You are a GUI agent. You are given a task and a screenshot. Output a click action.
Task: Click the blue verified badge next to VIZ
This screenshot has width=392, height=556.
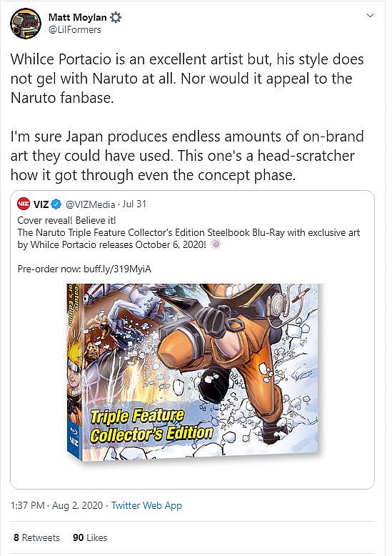[56, 204]
